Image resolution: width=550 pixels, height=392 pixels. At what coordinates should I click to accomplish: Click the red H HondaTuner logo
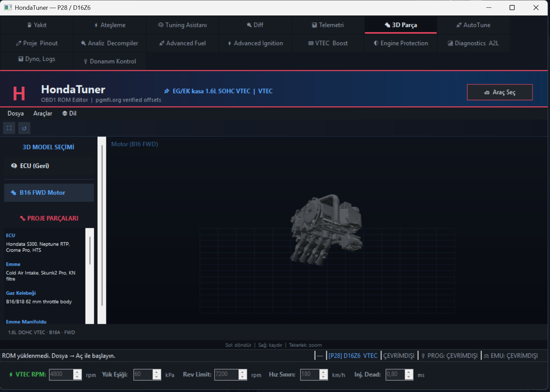(19, 93)
